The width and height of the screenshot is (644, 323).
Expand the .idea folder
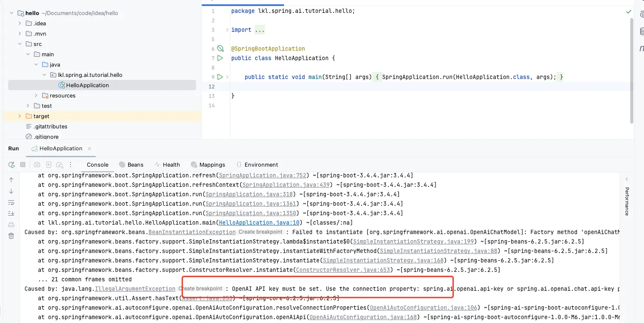(x=20, y=24)
